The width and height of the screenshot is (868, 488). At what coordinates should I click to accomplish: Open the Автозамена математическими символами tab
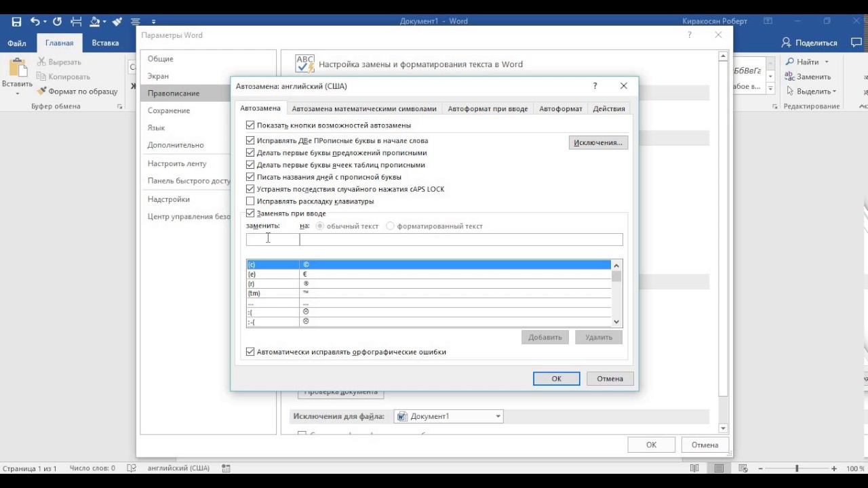(364, 108)
